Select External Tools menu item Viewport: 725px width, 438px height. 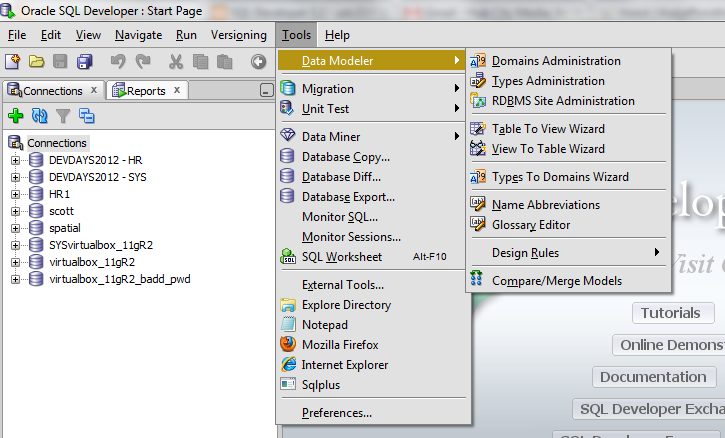(371, 284)
